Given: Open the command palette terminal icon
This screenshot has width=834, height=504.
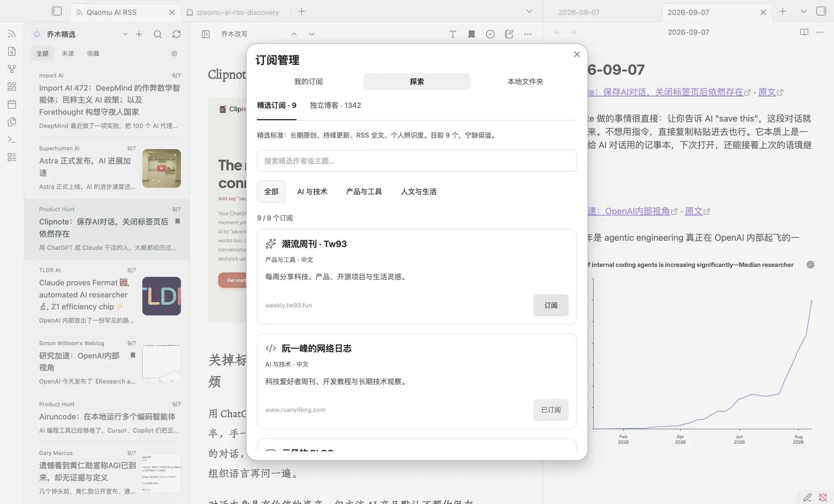Looking at the screenshot, I should 12,139.
